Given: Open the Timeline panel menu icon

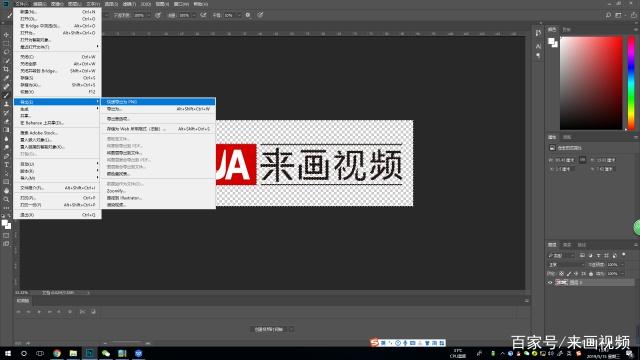Looking at the screenshot, I should (x=527, y=301).
